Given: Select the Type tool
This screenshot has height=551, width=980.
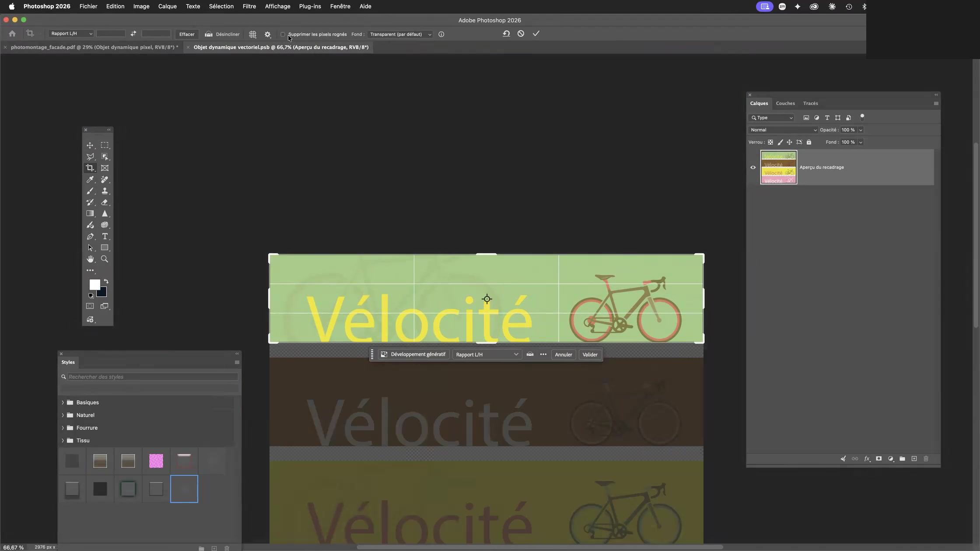Looking at the screenshot, I should (x=105, y=236).
